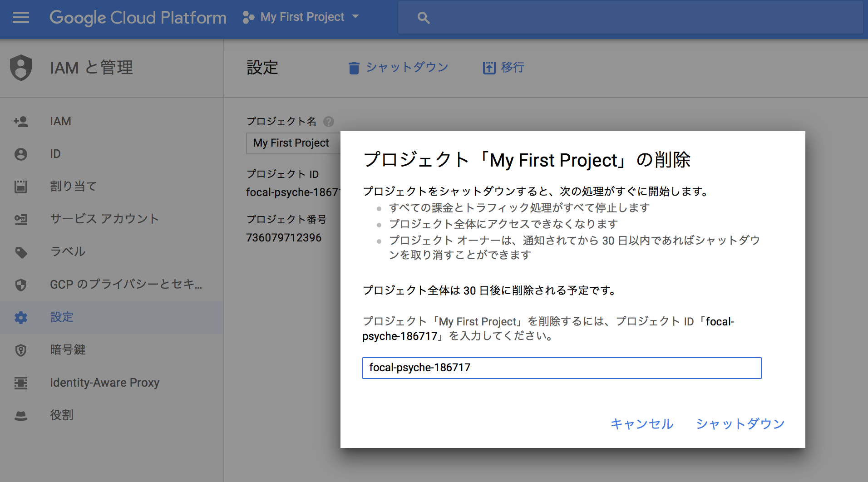Click the project number 736079712396
This screenshot has height=482, width=868.
(284, 237)
